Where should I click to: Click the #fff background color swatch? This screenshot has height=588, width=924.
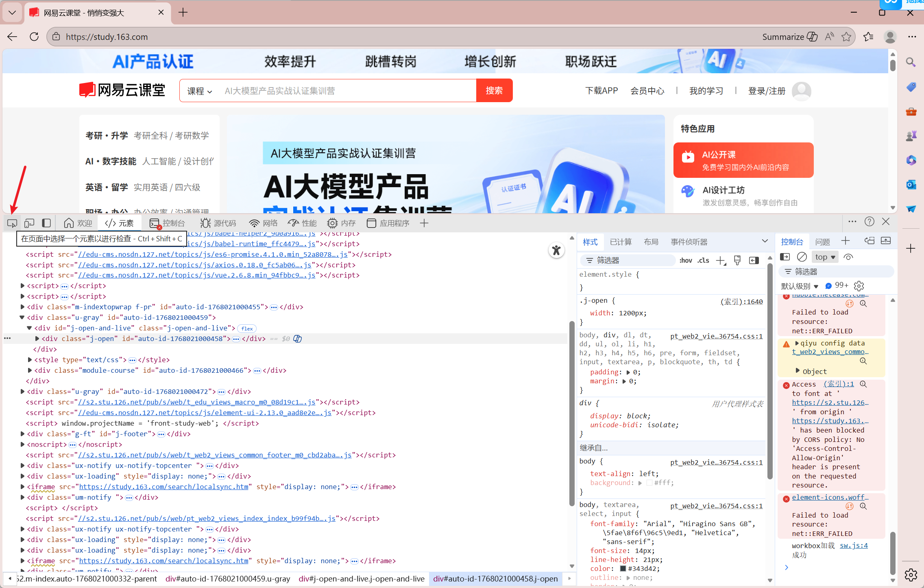coord(649,483)
